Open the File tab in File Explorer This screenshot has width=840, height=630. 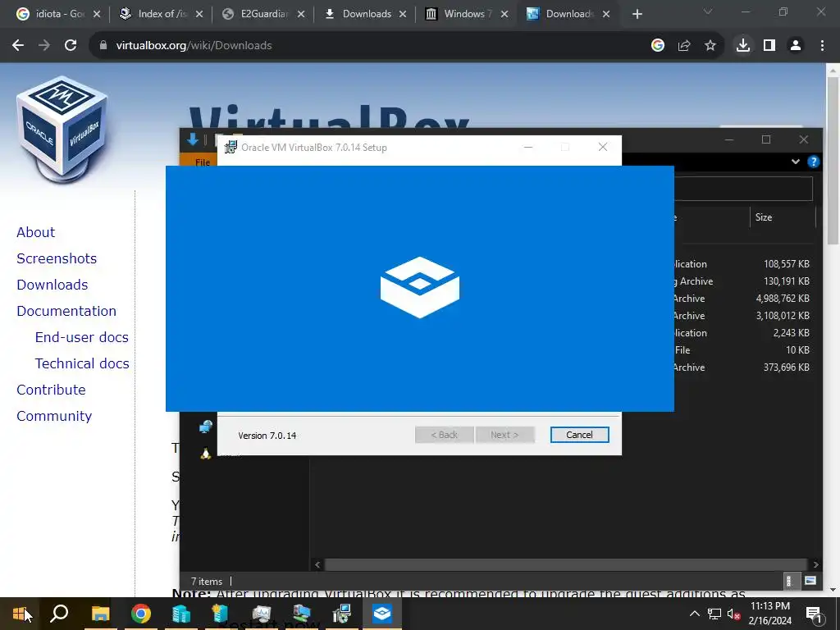(202, 162)
